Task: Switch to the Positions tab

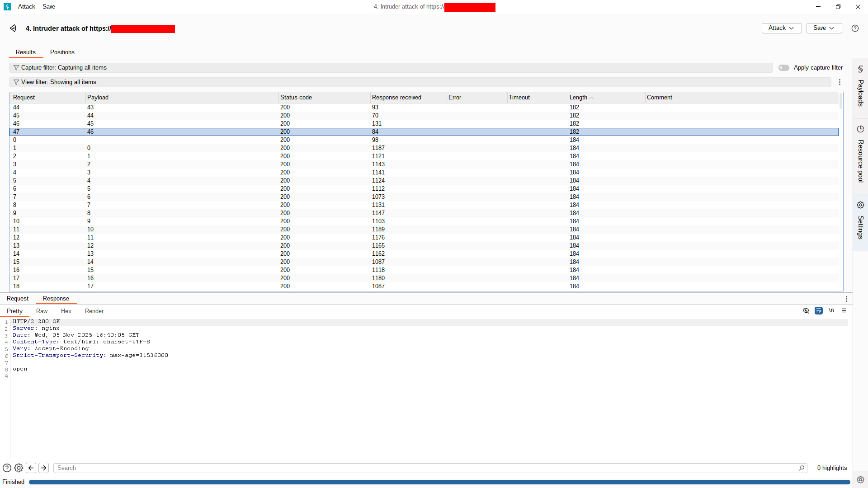Action: (62, 52)
